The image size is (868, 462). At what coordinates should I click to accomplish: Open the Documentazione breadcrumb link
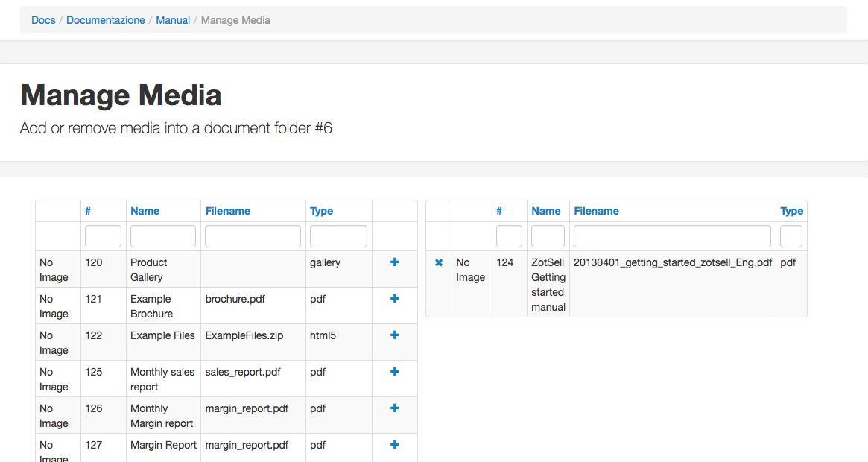106,20
